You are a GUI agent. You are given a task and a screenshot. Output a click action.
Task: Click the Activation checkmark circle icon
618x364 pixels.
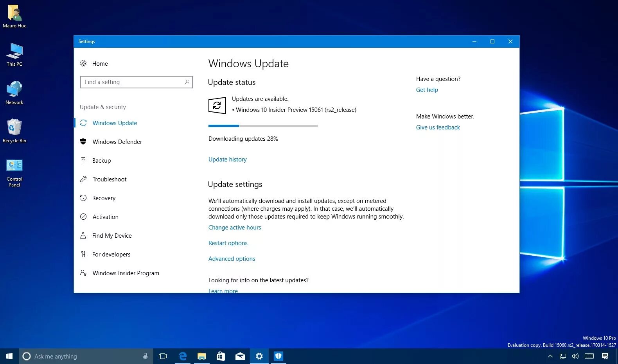tap(83, 217)
